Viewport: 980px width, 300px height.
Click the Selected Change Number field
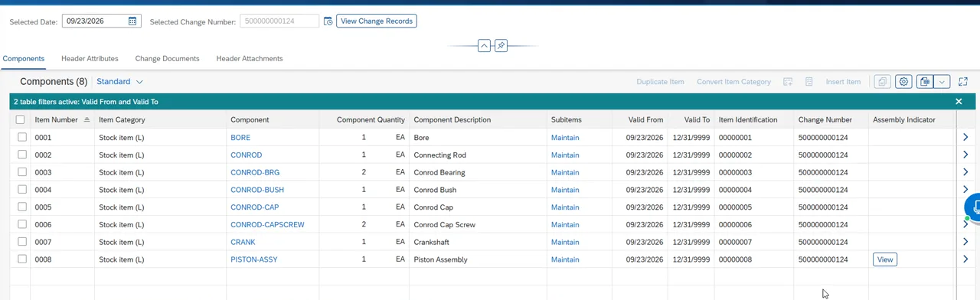point(279,21)
